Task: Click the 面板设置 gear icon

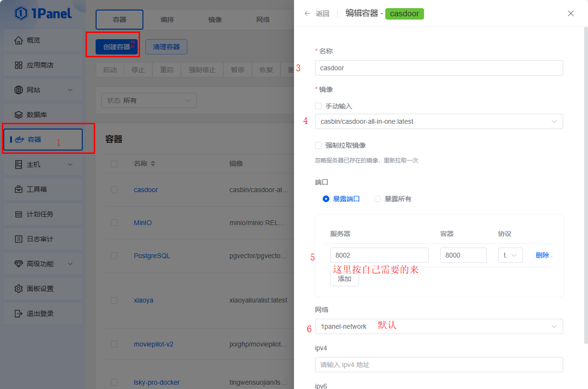Action: (x=19, y=289)
